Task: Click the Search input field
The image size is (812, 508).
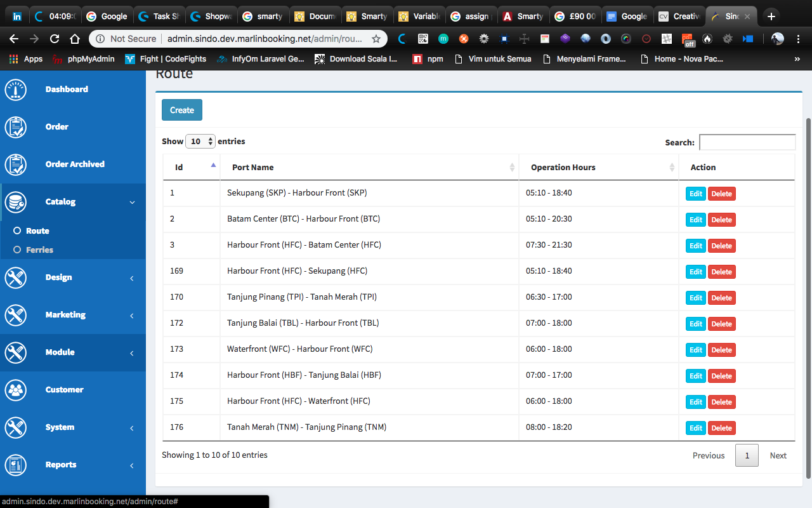Action: coord(747,142)
